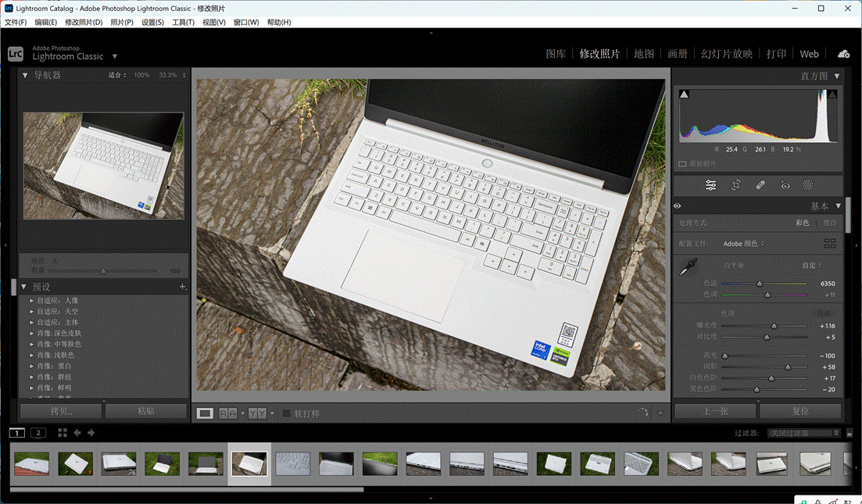Switch to Loupe view mode icon
This screenshot has height=504, width=862.
coord(205,413)
